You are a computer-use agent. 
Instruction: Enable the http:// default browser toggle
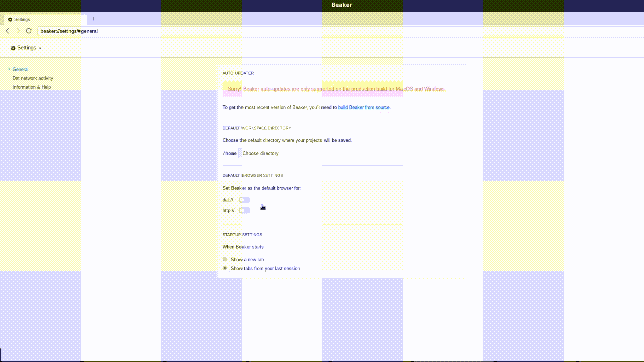[245, 210]
